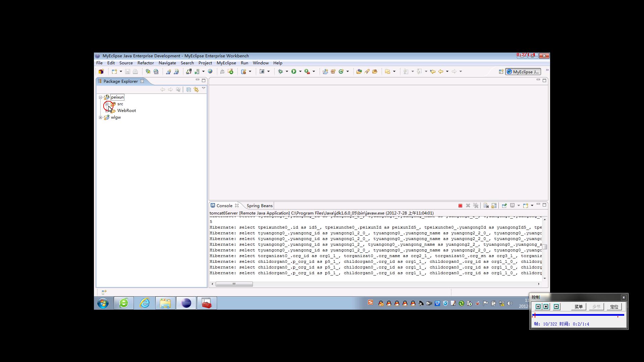Open the Back history dropdown arrow

coord(447,71)
